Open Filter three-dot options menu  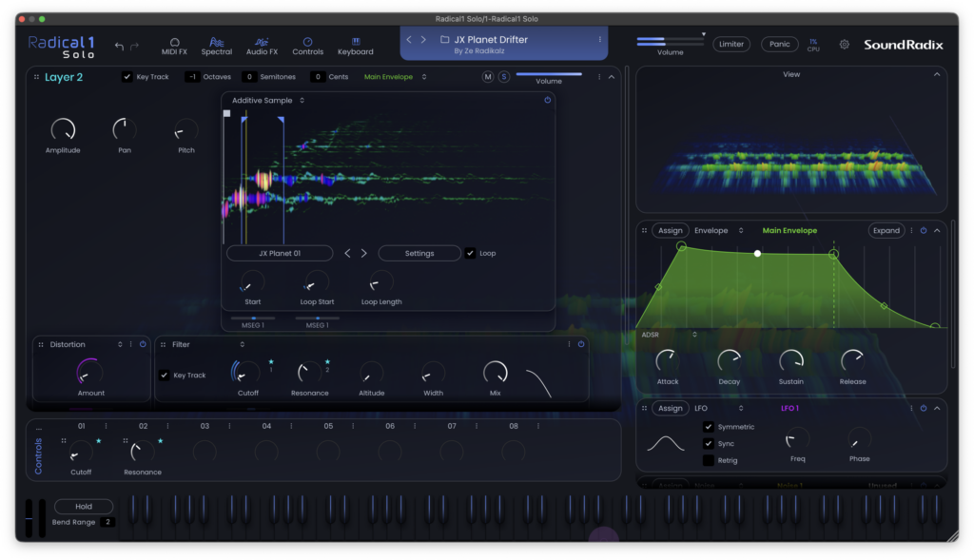point(569,344)
